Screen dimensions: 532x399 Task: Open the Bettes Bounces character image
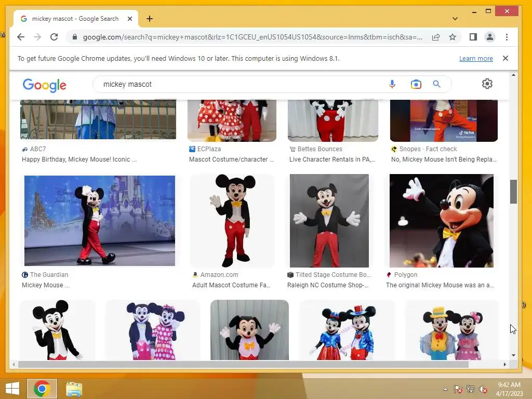point(333,121)
